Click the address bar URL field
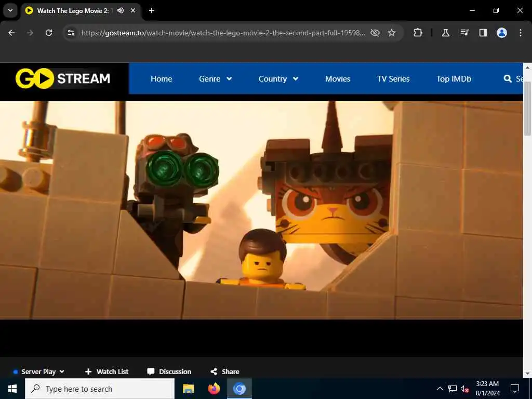 click(x=223, y=33)
